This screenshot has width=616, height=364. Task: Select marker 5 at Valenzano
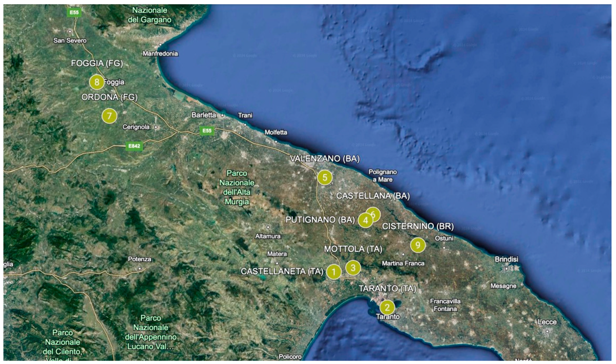point(325,177)
